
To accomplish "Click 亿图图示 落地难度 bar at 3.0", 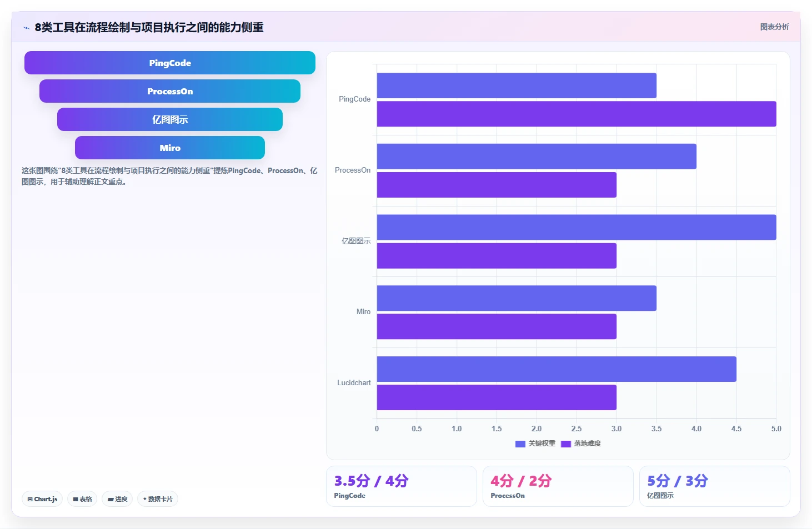I will coord(497,256).
